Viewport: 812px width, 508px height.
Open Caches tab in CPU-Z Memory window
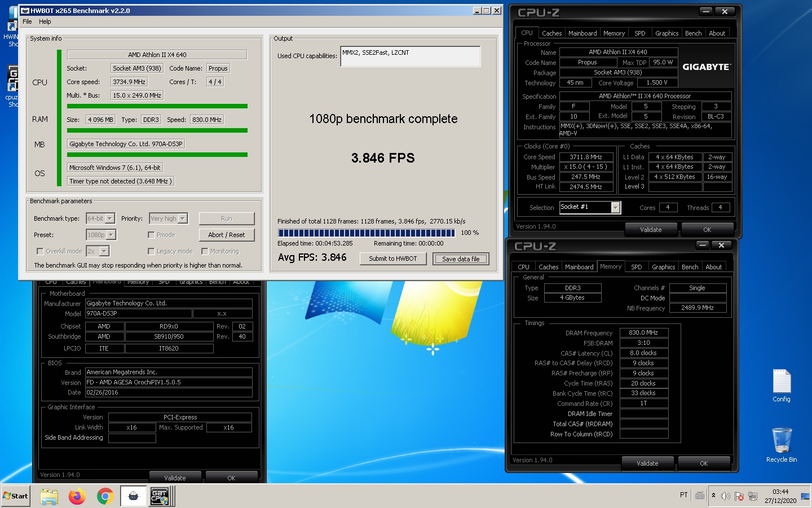click(548, 267)
